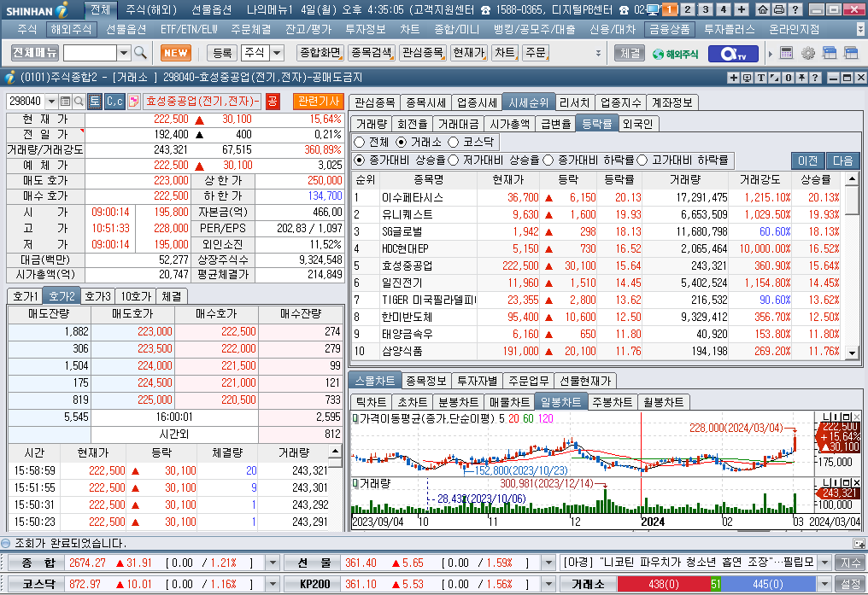Click the ranking table scroll down arrow

pos(852,353)
